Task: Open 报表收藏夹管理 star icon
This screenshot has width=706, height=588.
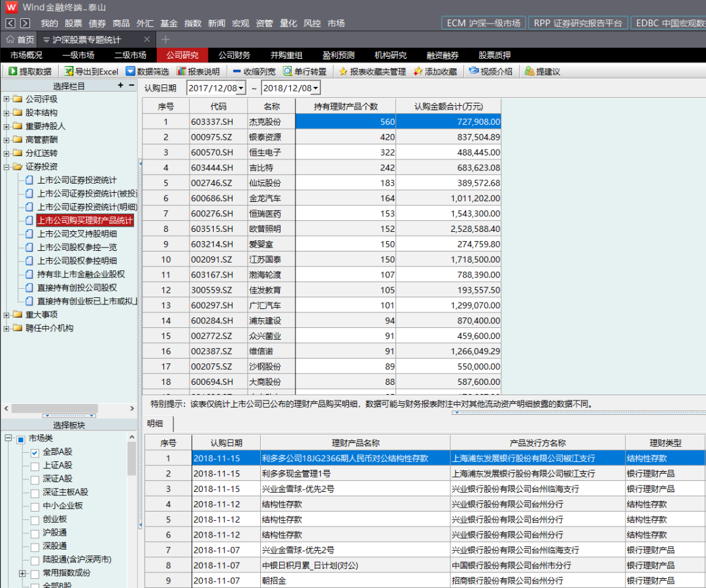Action: tap(343, 71)
